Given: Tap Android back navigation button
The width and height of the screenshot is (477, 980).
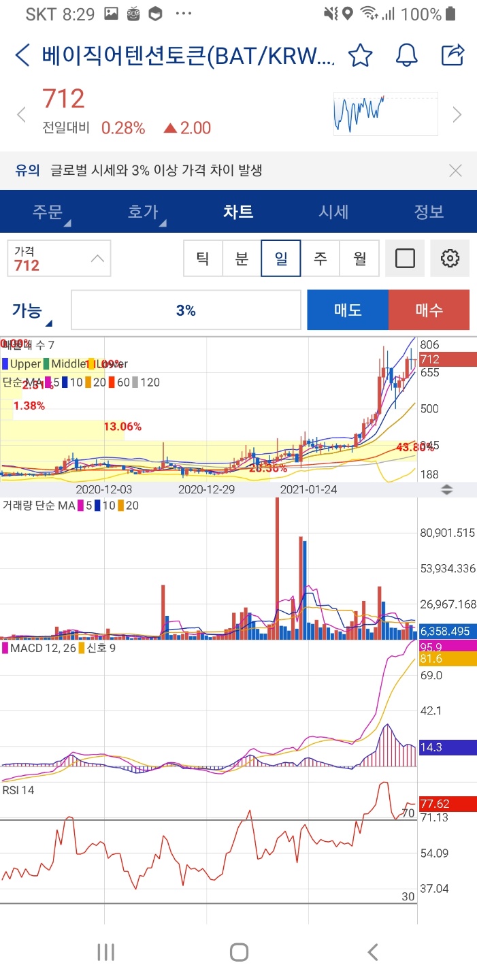Looking at the screenshot, I should [x=372, y=952].
